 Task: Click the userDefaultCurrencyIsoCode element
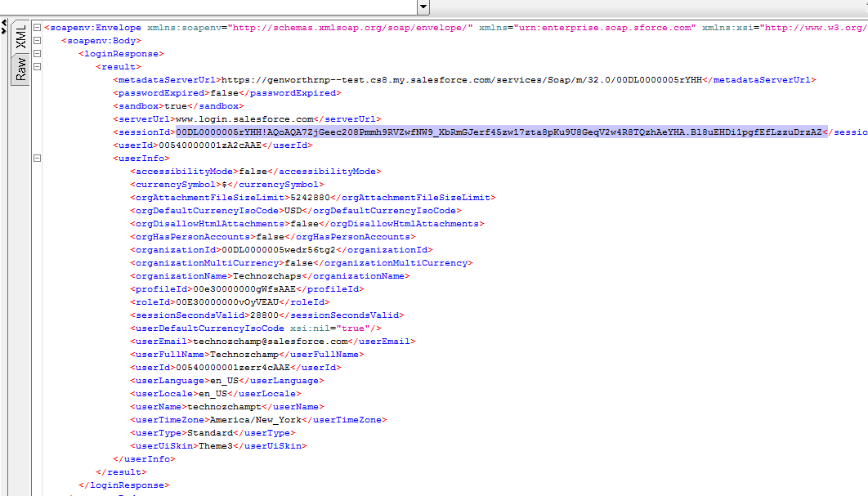point(256,328)
